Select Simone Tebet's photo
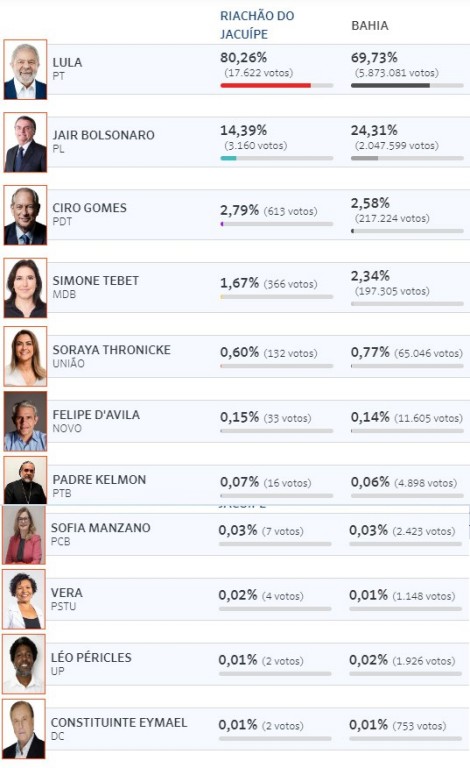 pos(25,288)
